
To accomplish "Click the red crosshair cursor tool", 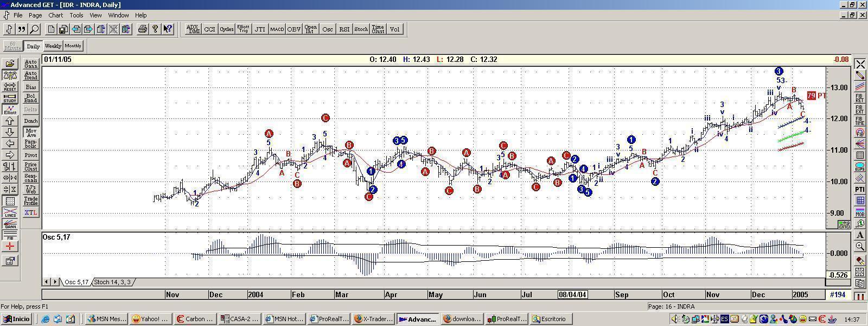I will click(10, 247).
